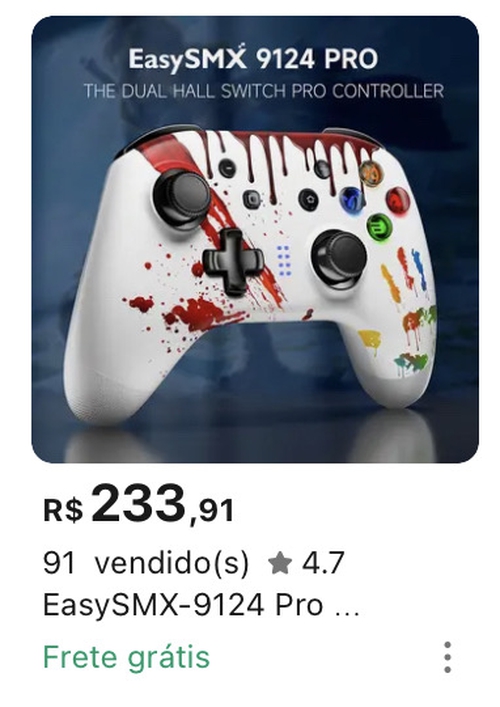Click the blue LED indicator dots
This screenshot has height=707, width=500.
click(x=283, y=261)
